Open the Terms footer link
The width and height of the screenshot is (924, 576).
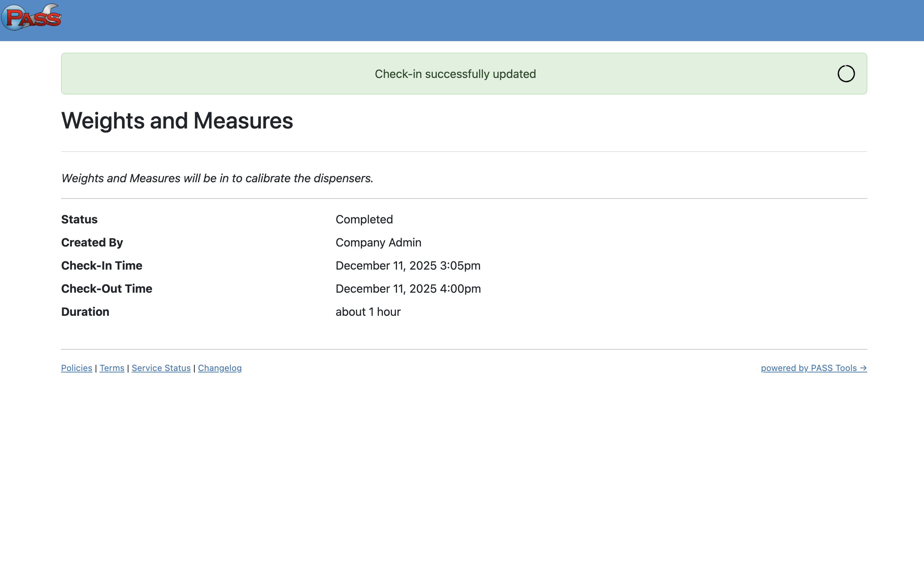click(112, 368)
